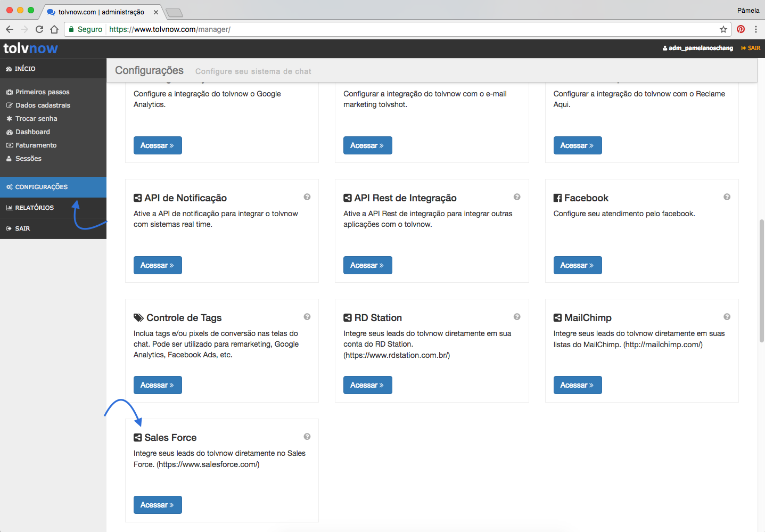Click the secure padlock icon in address bar
Image resolution: width=765 pixels, height=532 pixels.
(71, 29)
